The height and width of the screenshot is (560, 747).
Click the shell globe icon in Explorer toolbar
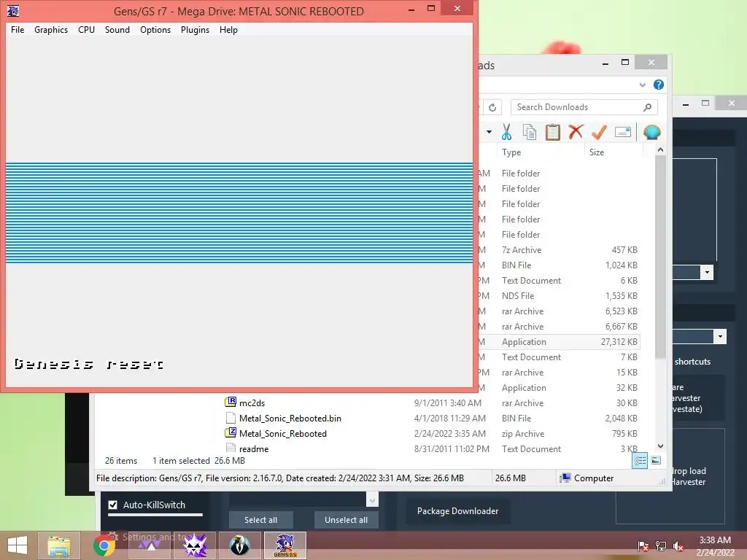[x=651, y=132]
